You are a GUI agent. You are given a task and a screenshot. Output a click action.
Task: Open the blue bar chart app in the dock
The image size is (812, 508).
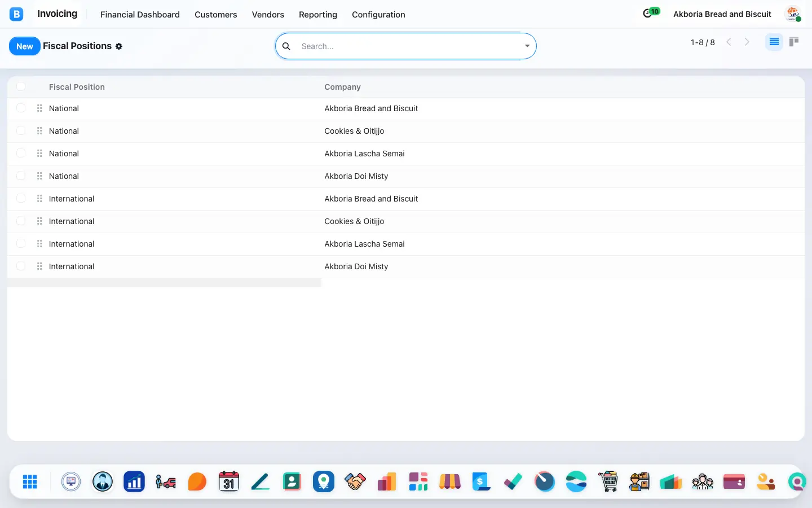point(134,481)
